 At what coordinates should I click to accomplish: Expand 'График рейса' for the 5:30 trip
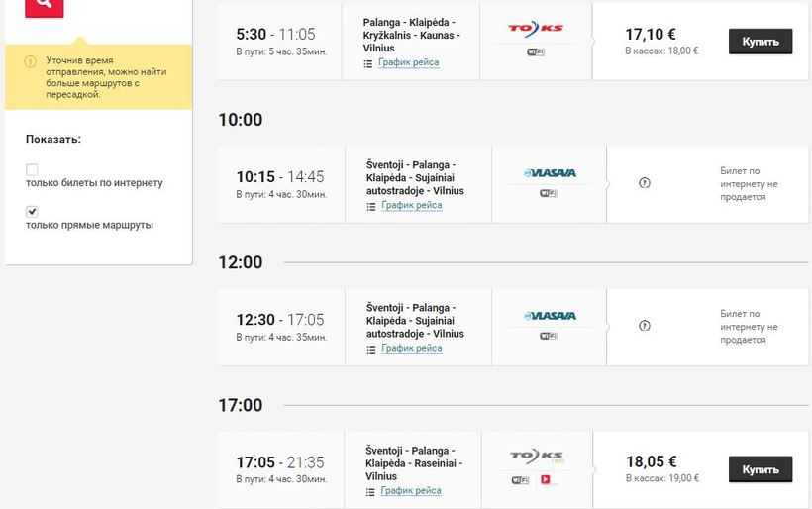pos(410,62)
